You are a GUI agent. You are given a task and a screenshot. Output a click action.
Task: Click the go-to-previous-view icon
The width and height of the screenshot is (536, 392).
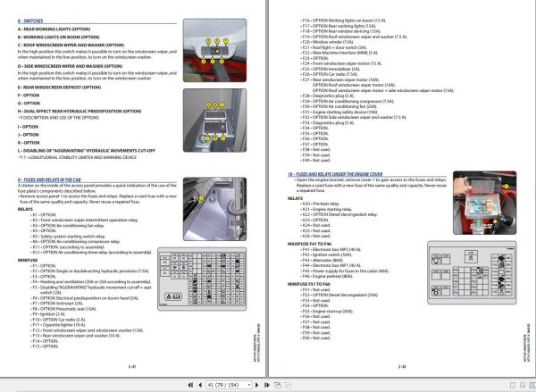tap(278, 385)
